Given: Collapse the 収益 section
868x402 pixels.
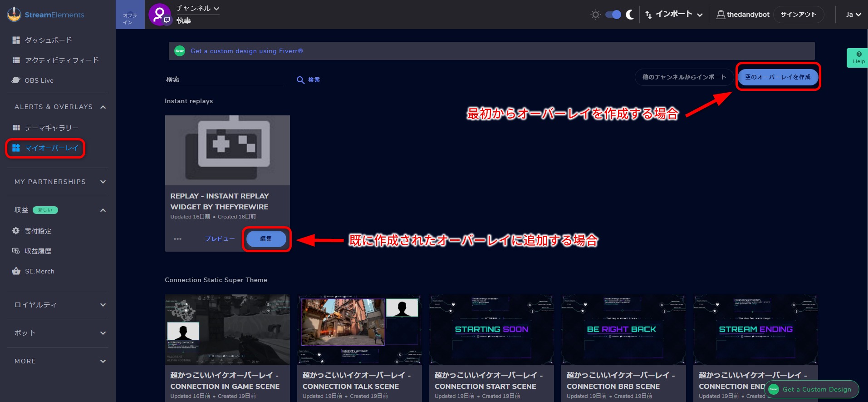Looking at the screenshot, I should coord(103,210).
